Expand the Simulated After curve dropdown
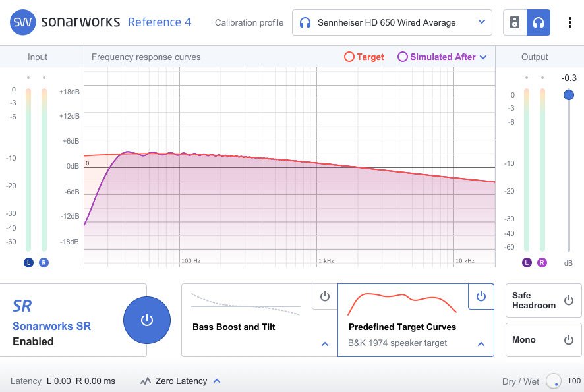 [483, 57]
